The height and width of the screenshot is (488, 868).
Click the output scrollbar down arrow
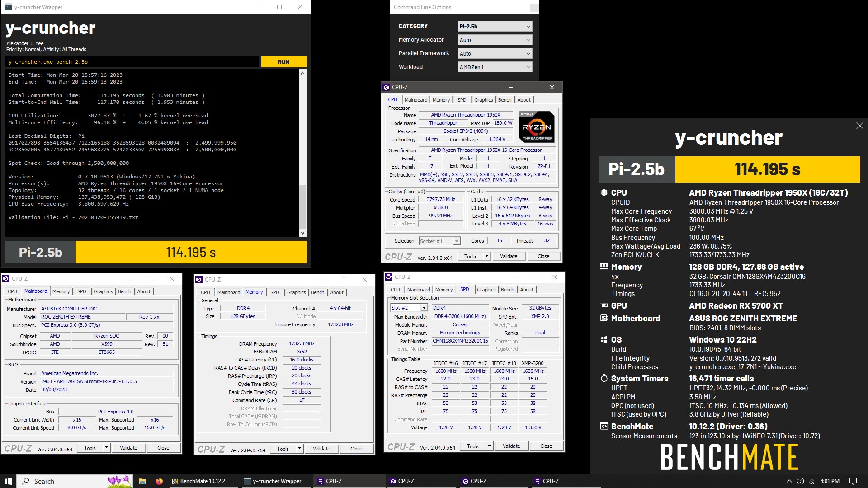point(302,233)
